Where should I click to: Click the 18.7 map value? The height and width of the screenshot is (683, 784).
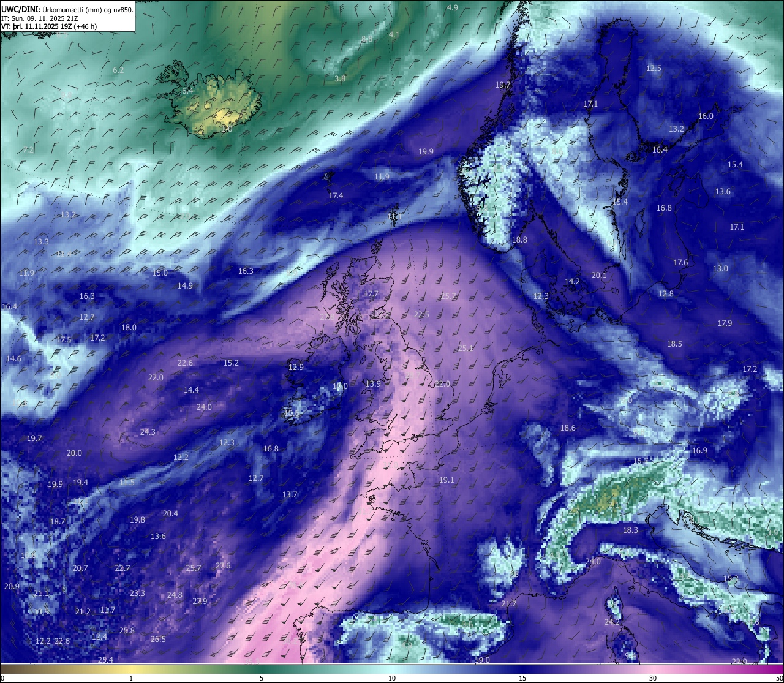tap(58, 522)
